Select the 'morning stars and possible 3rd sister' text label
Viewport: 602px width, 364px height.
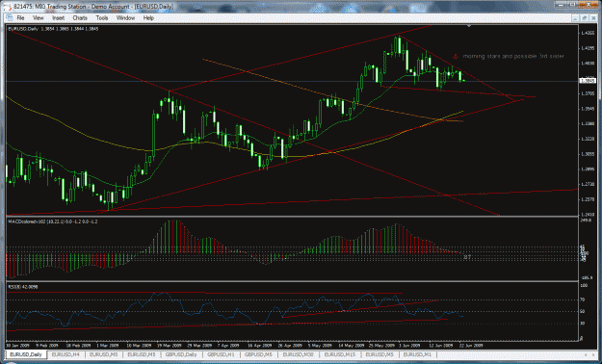513,57
